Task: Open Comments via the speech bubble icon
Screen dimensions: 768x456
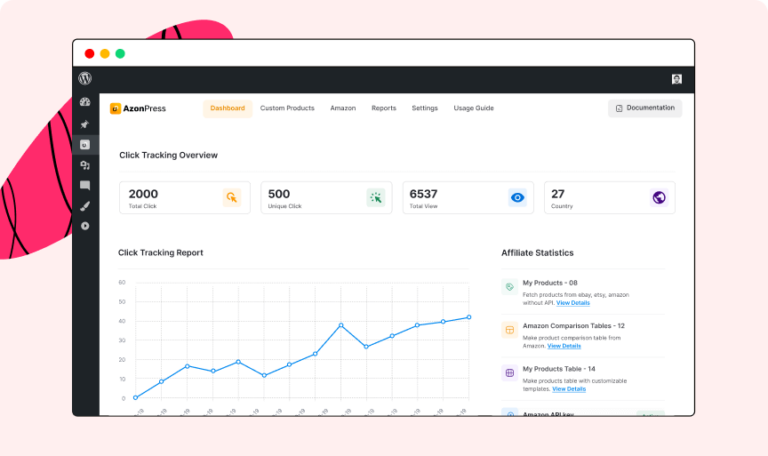Action: tap(85, 186)
